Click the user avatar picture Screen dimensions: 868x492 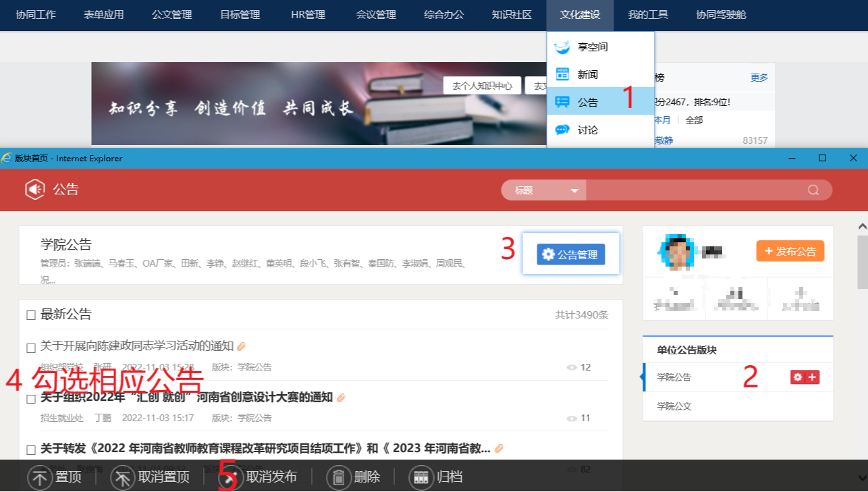tap(678, 251)
